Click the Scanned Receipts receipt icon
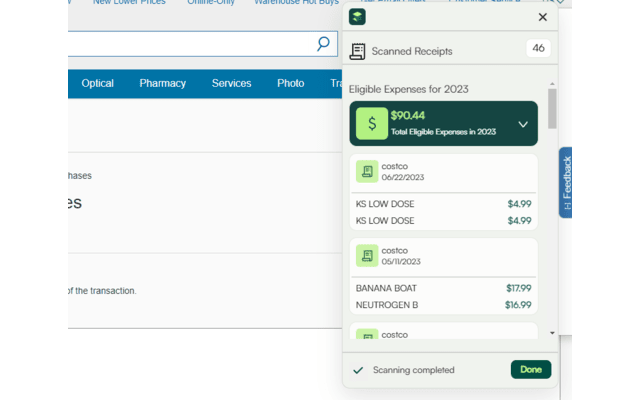 pos(357,51)
